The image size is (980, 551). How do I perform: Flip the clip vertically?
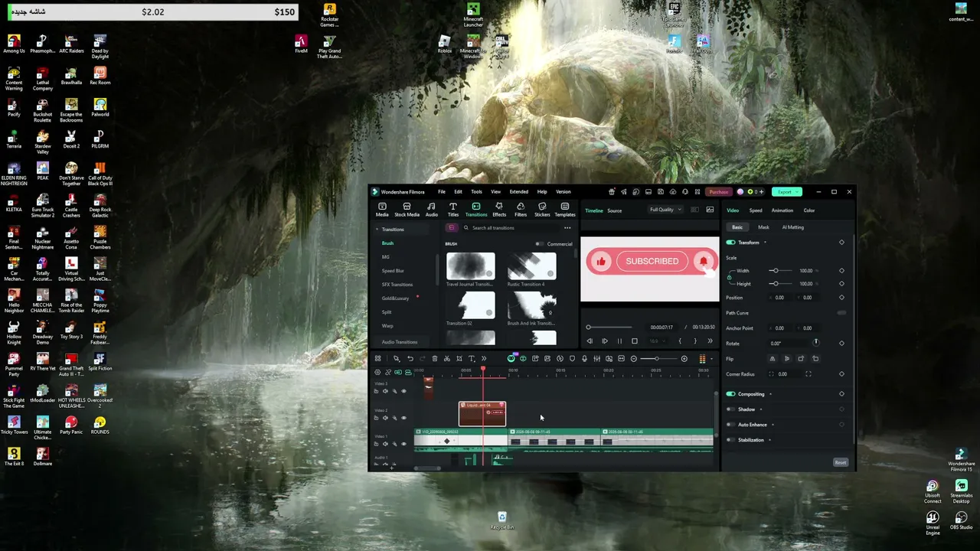pos(786,359)
